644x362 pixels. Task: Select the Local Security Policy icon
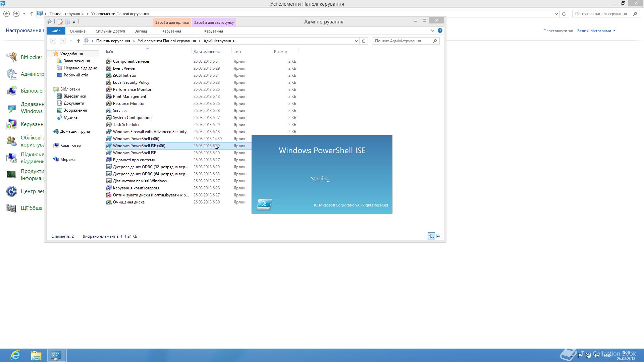pyautogui.click(x=109, y=82)
